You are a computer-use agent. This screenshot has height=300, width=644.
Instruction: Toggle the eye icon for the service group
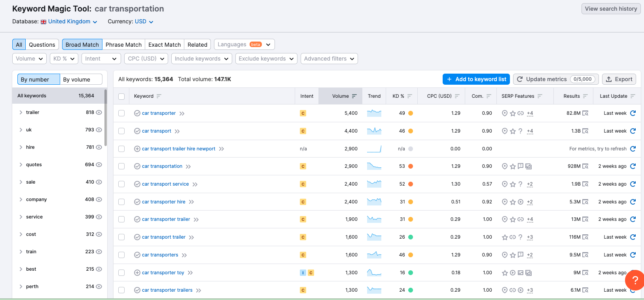coord(99,217)
